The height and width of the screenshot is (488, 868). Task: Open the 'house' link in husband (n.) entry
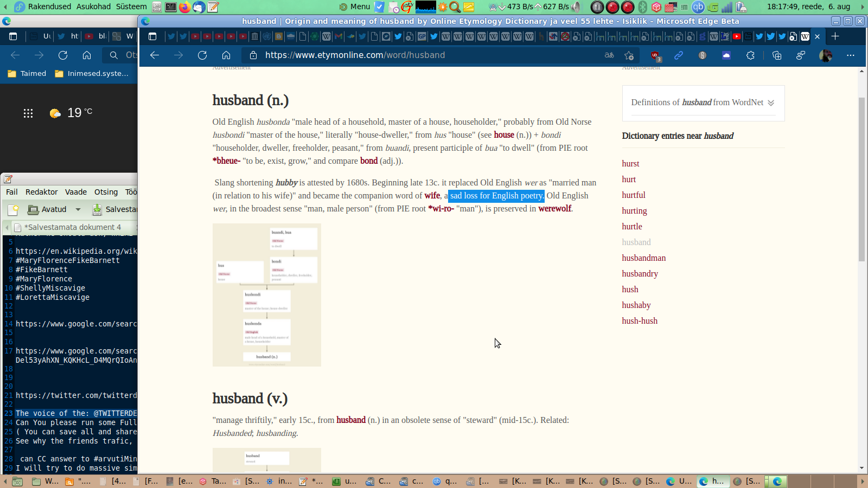pyautogui.click(x=504, y=135)
